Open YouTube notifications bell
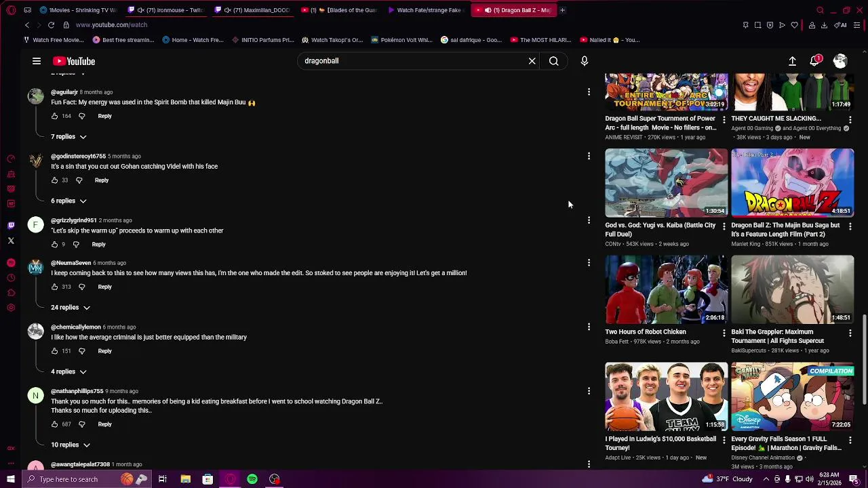This screenshot has width=868, height=488. pos(815,61)
